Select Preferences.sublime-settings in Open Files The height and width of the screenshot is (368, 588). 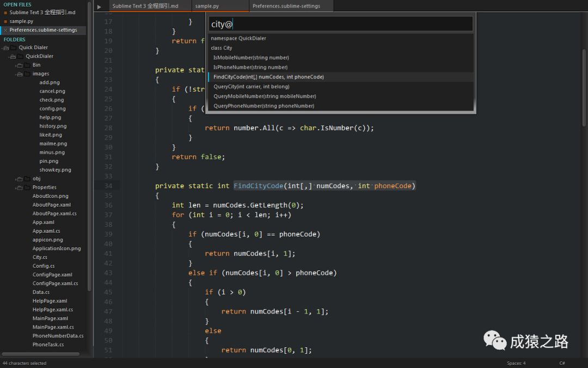click(43, 30)
